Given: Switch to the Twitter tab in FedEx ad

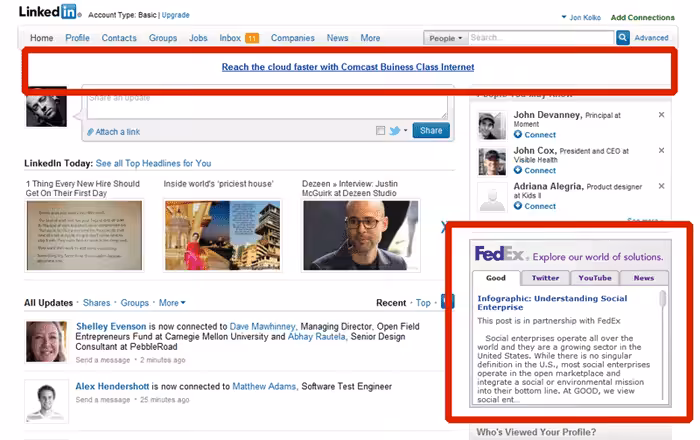Looking at the screenshot, I should 546,278.
